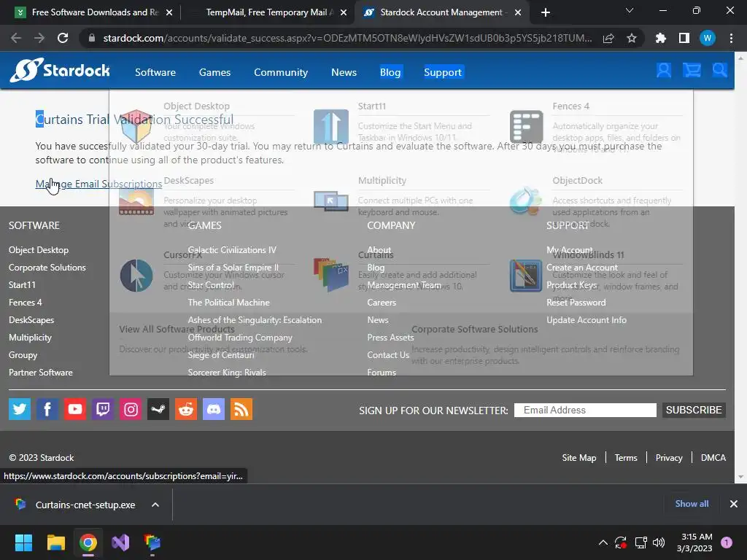Open Stardock Reddit icon
This screenshot has width=747, height=560.
[186, 409]
